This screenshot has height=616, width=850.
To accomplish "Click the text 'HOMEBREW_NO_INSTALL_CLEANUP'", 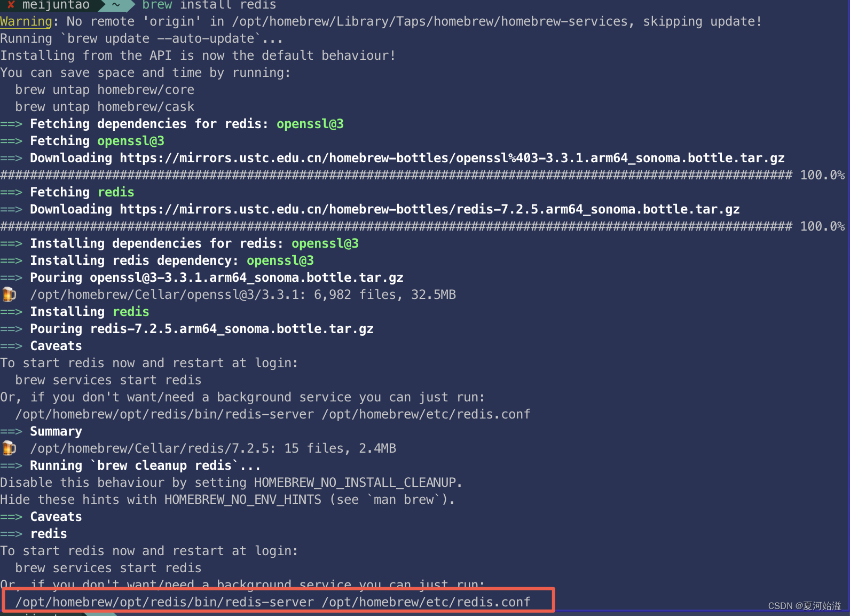I will [355, 483].
